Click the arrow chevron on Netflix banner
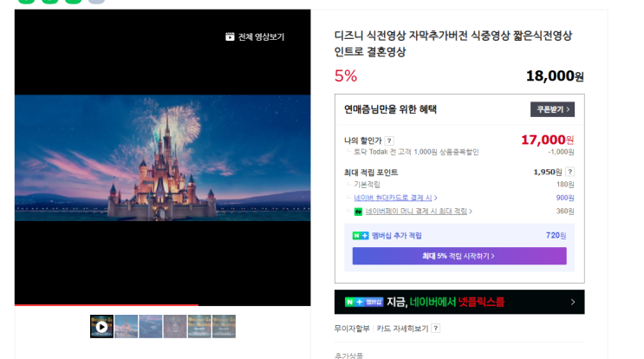This screenshot has width=644, height=359. tap(573, 303)
